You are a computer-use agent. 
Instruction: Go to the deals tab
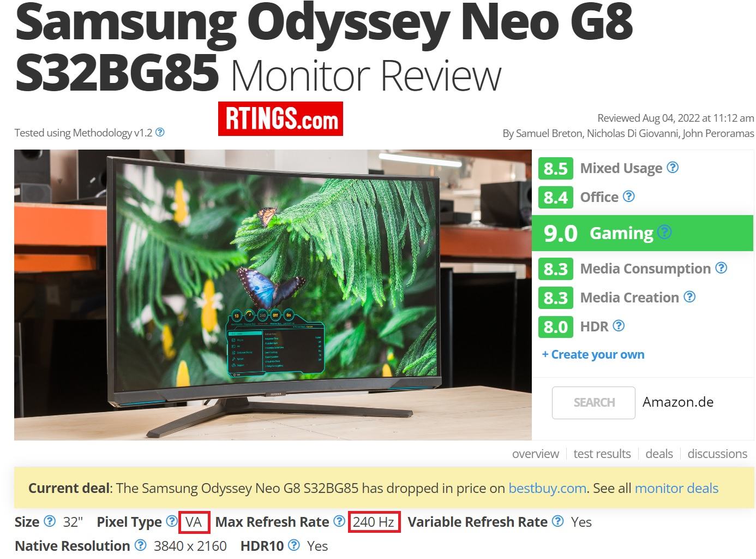[659, 454]
